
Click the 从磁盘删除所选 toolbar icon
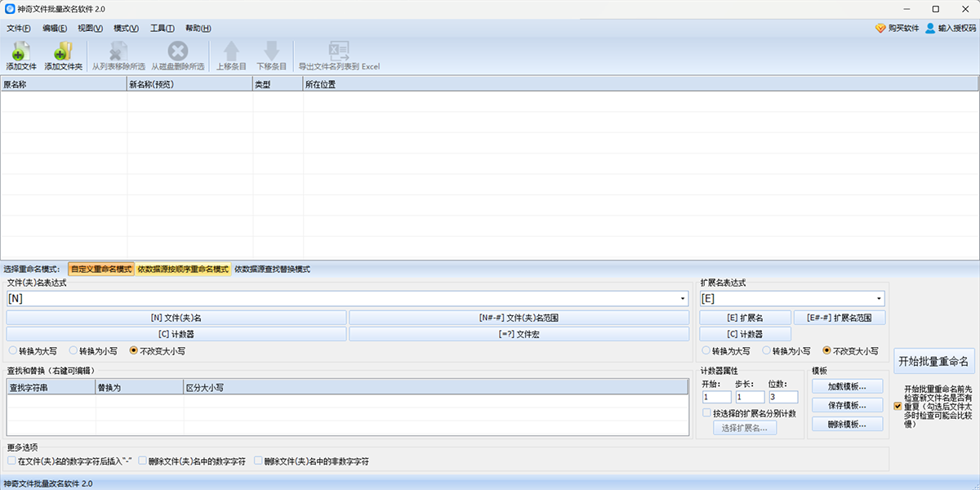(x=177, y=51)
